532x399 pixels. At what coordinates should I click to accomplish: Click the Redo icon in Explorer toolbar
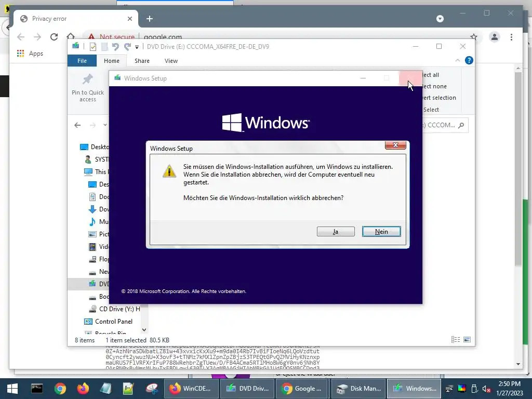[127, 46]
